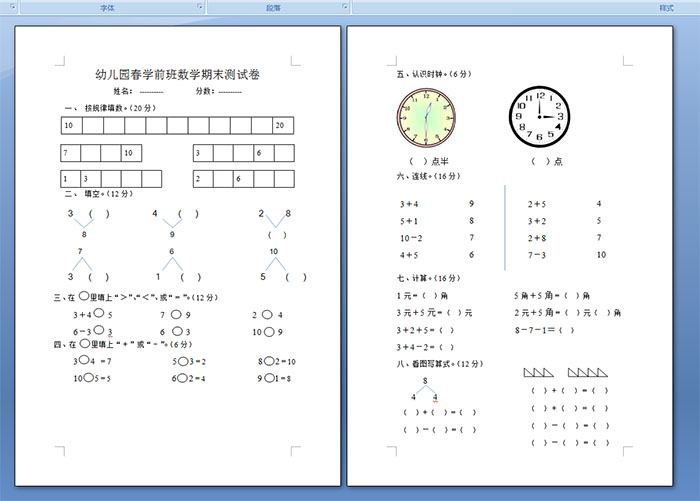Click the 姓名 label on page one
Viewport: 700px width, 501px height.
point(123,91)
